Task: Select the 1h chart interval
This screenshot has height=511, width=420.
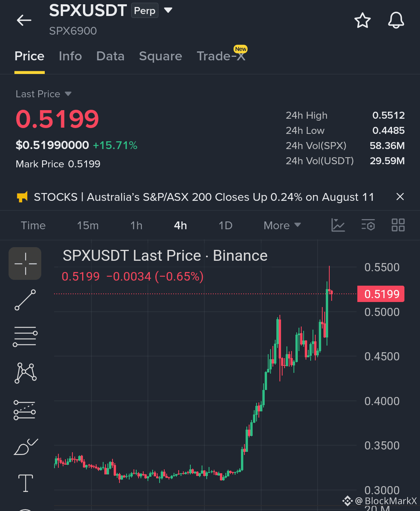Action: 136,225
